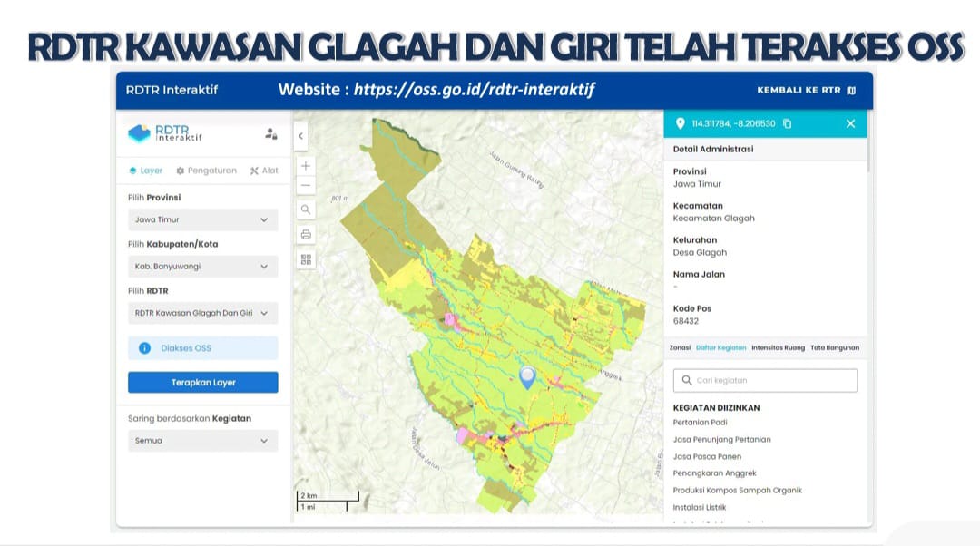Click the map icon beside Kembali ke RTR

(x=851, y=91)
